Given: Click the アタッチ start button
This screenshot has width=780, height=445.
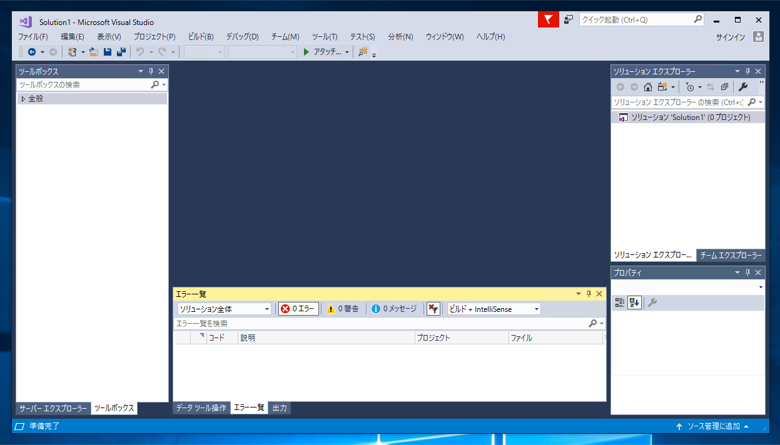Looking at the screenshot, I should coord(322,52).
